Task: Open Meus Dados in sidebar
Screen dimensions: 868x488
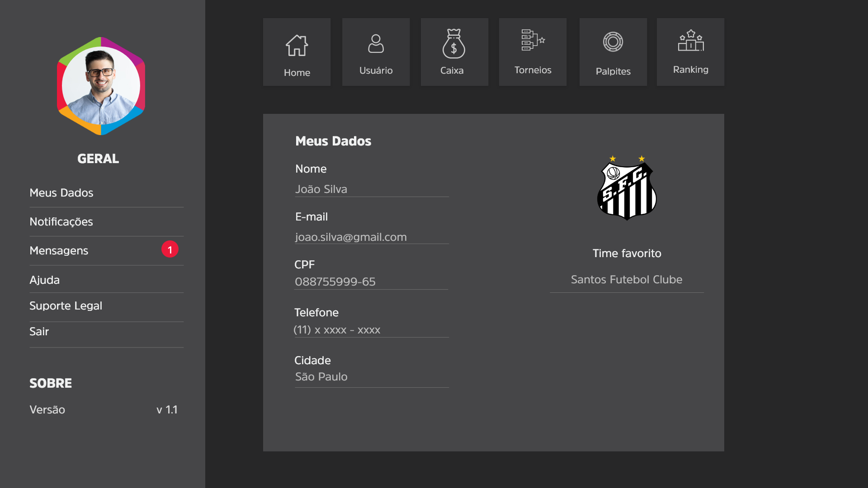Action: (x=61, y=193)
